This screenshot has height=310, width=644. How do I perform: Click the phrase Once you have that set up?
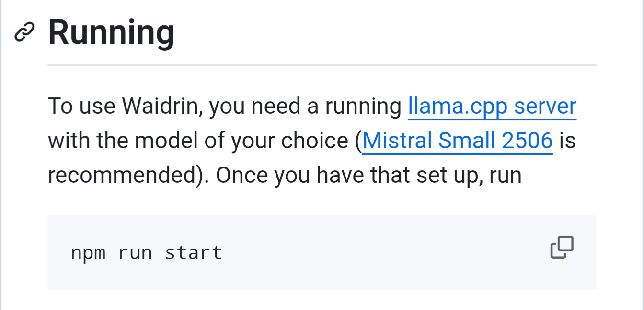click(341, 177)
